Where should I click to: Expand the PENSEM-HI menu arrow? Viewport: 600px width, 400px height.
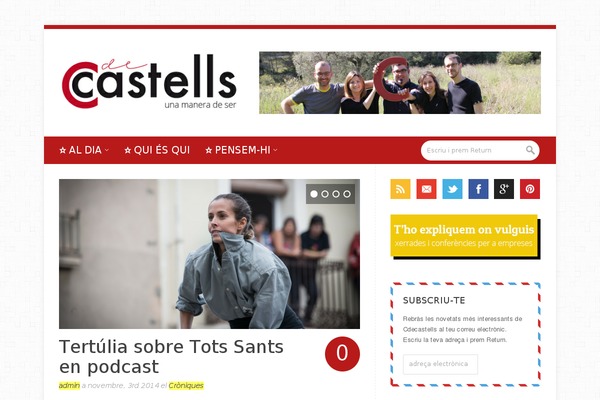click(276, 150)
